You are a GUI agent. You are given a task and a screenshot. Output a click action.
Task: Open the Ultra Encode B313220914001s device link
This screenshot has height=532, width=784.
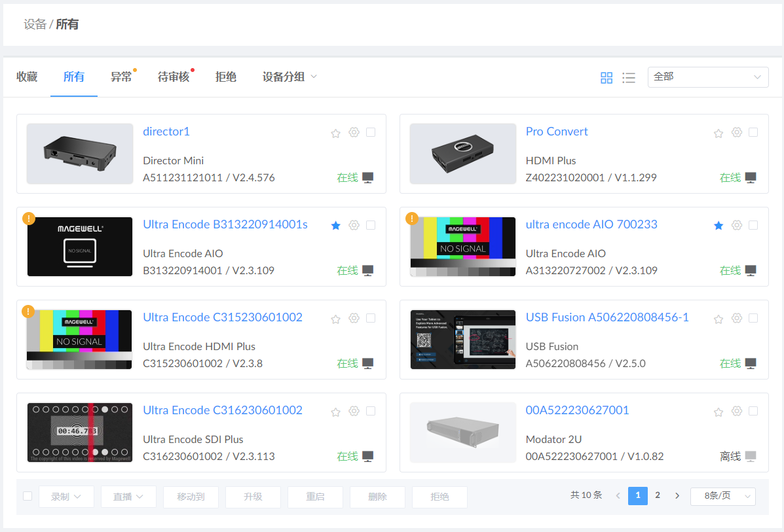(x=225, y=224)
